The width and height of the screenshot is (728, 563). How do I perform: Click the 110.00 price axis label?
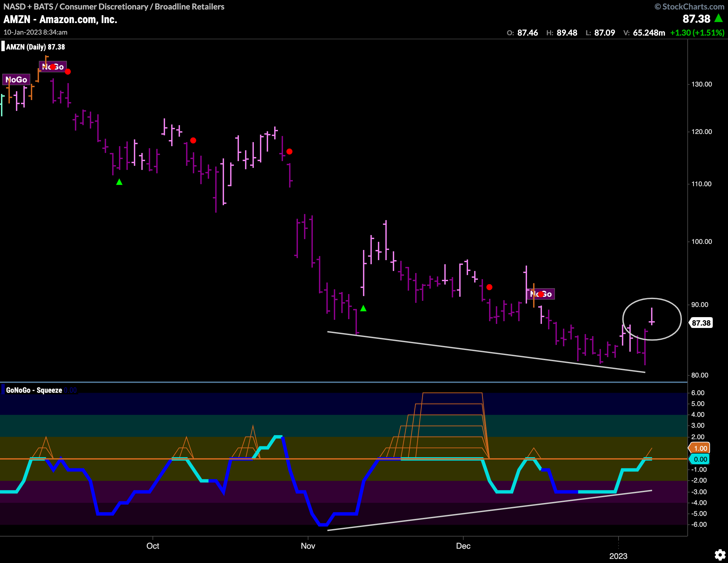[x=702, y=184]
